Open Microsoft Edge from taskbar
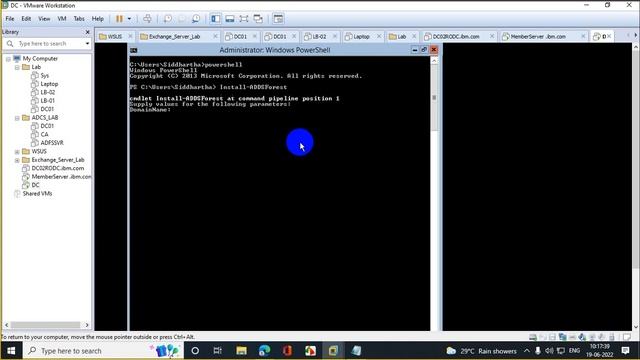The height and width of the screenshot is (360, 640). (x=264, y=351)
